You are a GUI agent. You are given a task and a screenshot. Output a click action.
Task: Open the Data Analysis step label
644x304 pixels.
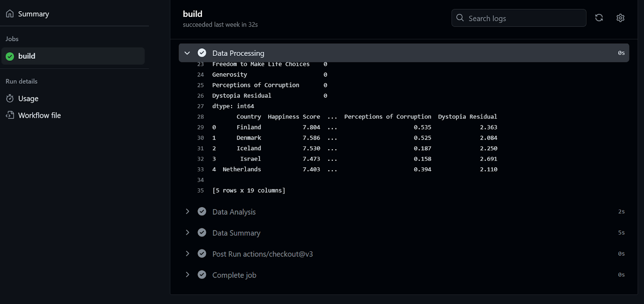pyautogui.click(x=234, y=212)
